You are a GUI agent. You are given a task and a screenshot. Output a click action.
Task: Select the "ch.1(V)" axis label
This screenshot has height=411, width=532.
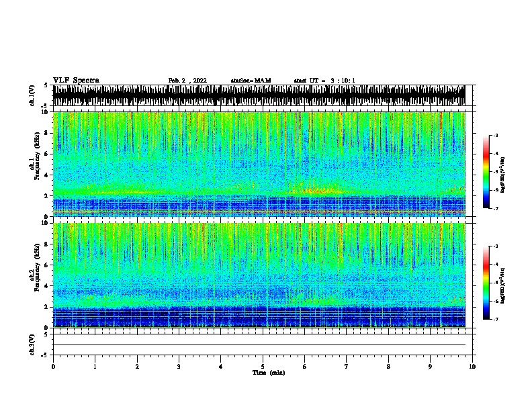32,95
